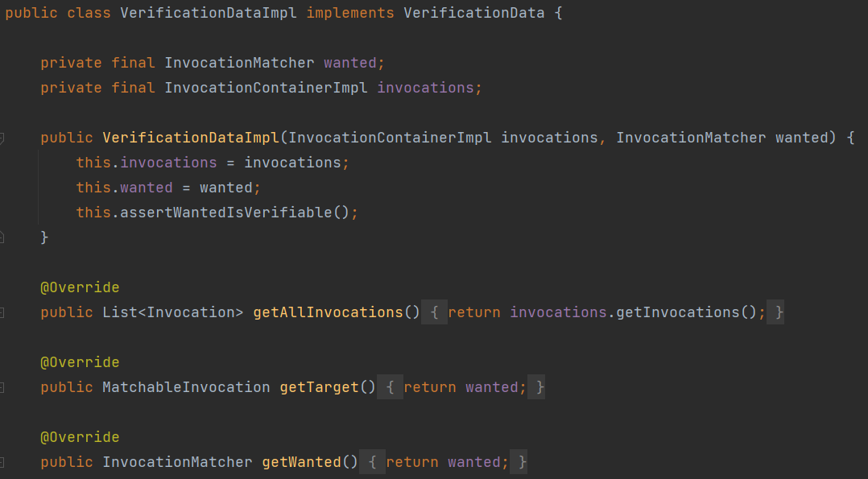
Task: Collapse the VerificationDataImpl constructor fold marker
Action: click(2, 138)
